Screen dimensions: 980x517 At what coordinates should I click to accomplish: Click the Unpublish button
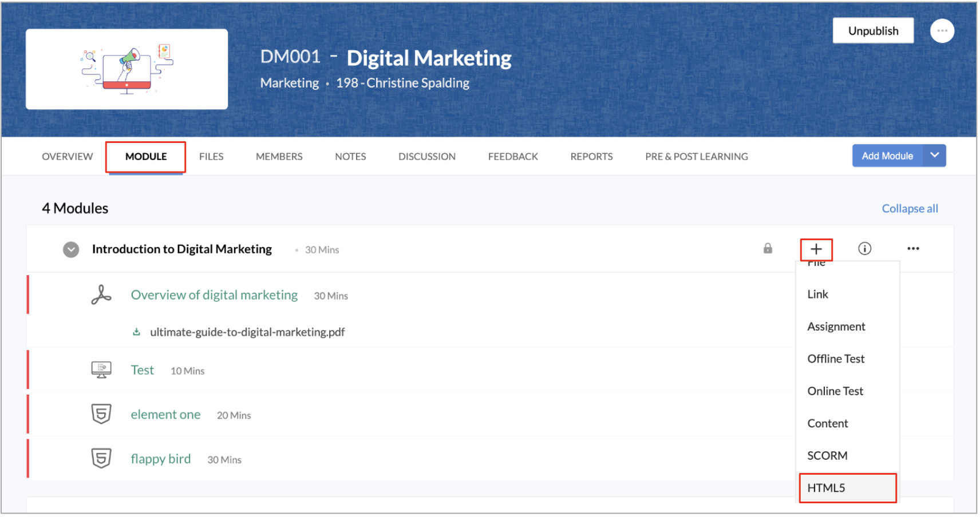point(873,31)
